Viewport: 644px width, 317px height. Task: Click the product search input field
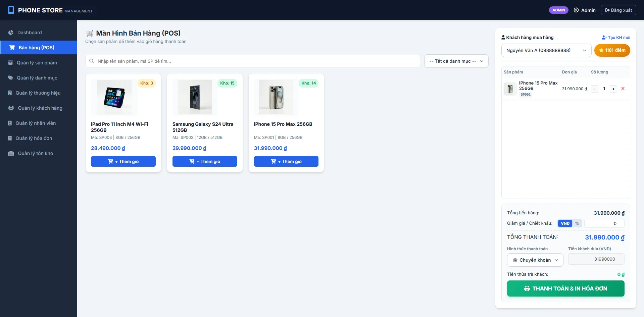253,61
